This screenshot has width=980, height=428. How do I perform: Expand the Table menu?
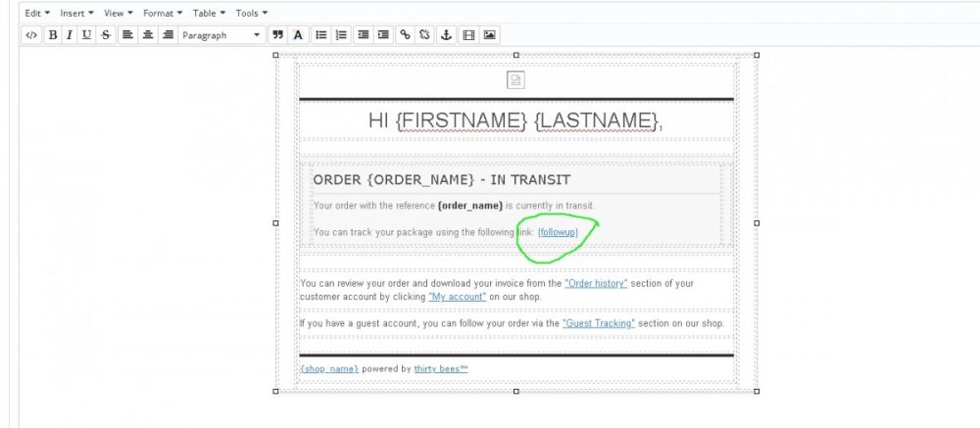point(209,14)
